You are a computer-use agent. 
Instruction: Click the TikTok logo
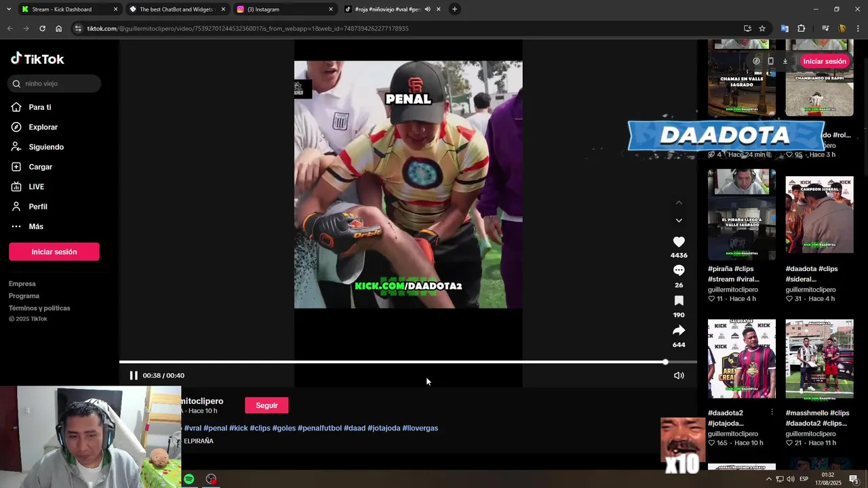pos(37,59)
